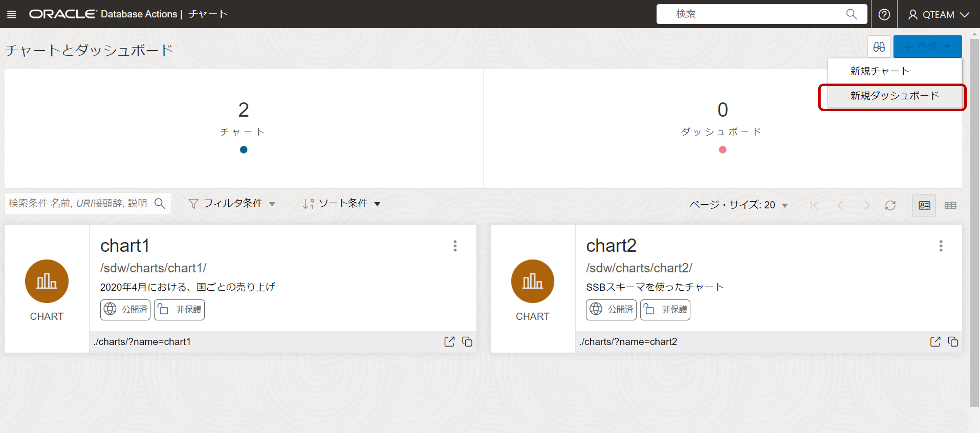Switch to card view
The image size is (980, 433).
click(x=924, y=205)
